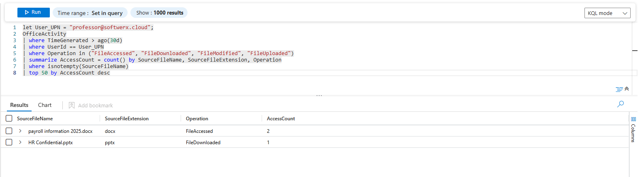Click the format query icon
This screenshot has width=644, height=177.
click(x=619, y=89)
